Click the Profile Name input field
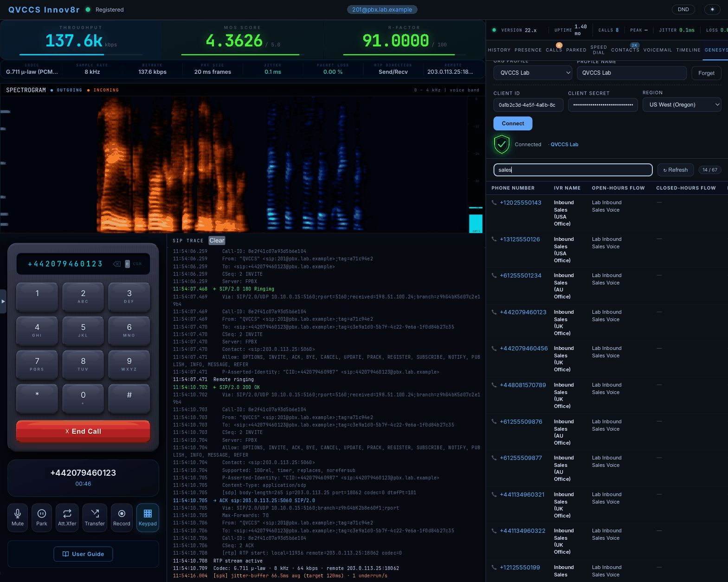Image resolution: width=728 pixels, height=582 pixels. pyautogui.click(x=632, y=73)
